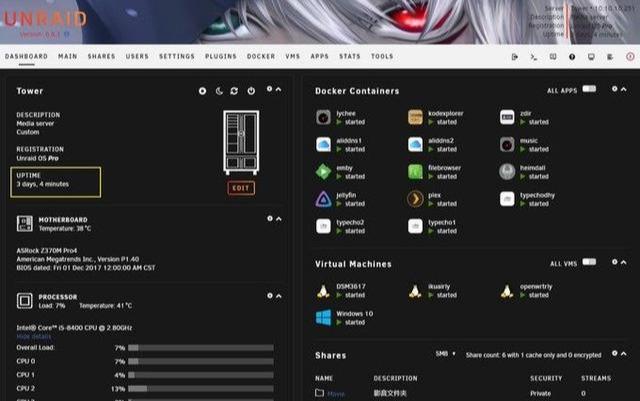Click the help question mark icon
Image resolution: width=640 pixels, height=401 pixels.
click(572, 57)
